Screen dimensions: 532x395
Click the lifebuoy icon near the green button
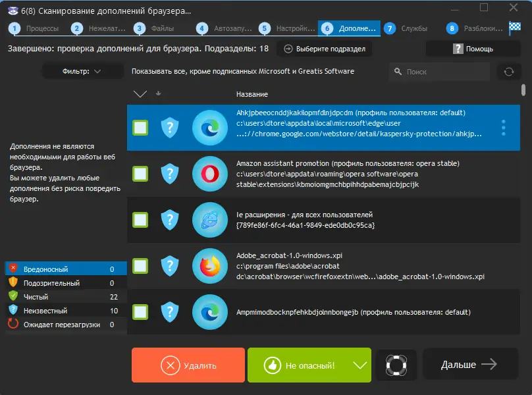pyautogui.click(x=396, y=364)
